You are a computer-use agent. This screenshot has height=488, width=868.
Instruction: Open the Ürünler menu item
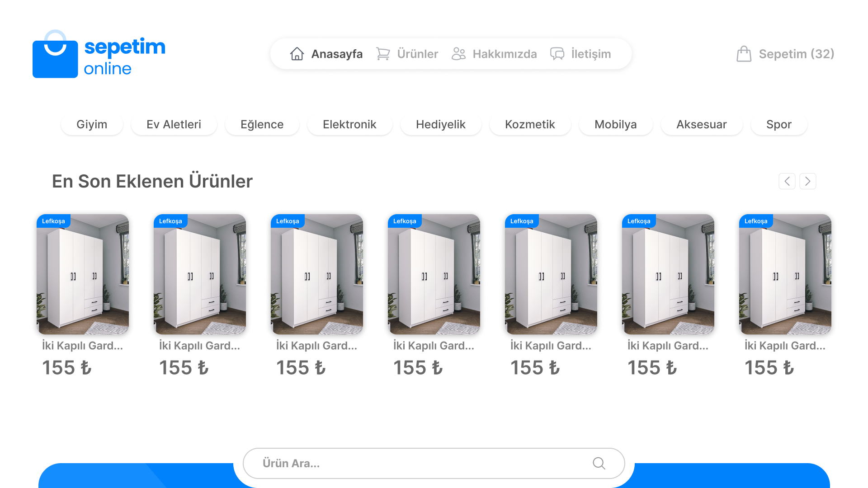click(x=417, y=54)
